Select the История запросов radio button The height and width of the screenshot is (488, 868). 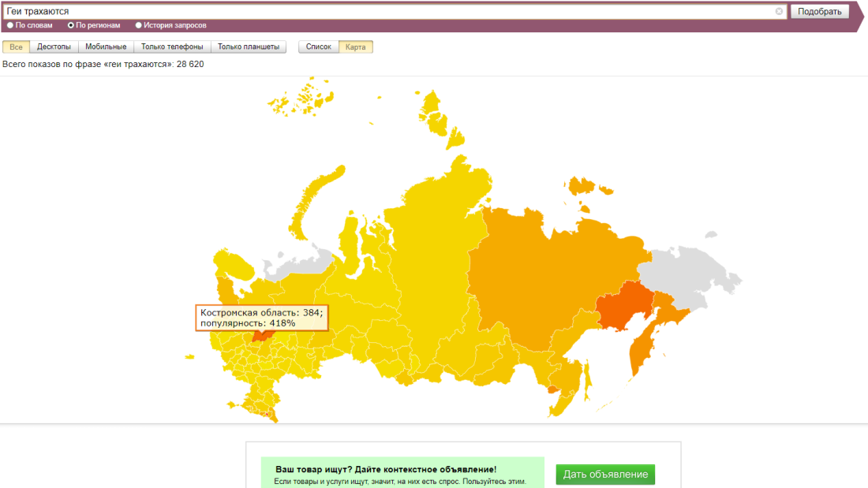click(139, 25)
